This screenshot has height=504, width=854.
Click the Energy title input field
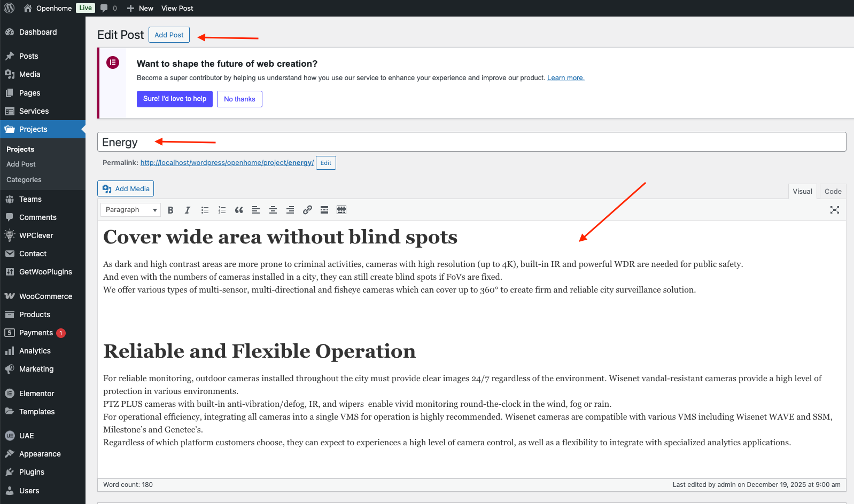(471, 142)
